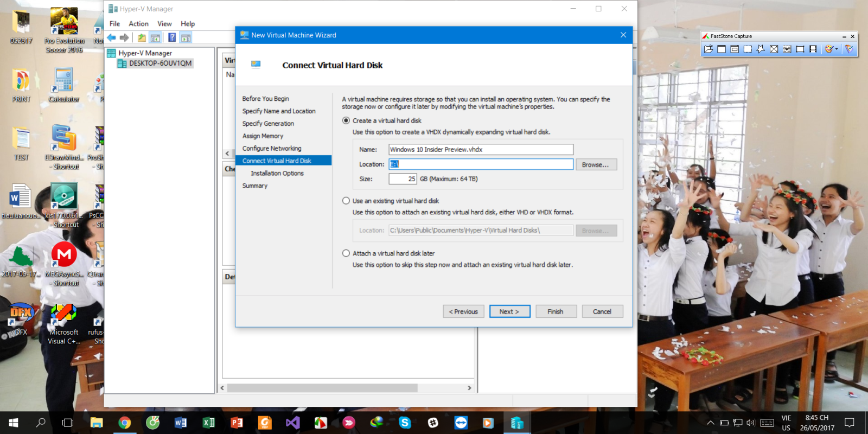Viewport: 868px width, 434px height.
Task: Capture window/object icon in FastStone Capture
Action: [735, 49]
